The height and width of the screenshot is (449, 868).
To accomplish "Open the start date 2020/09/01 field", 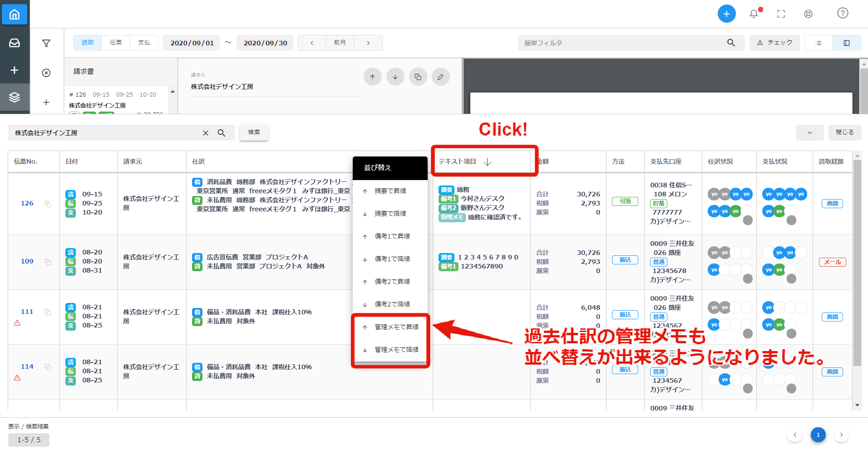I will [x=192, y=43].
